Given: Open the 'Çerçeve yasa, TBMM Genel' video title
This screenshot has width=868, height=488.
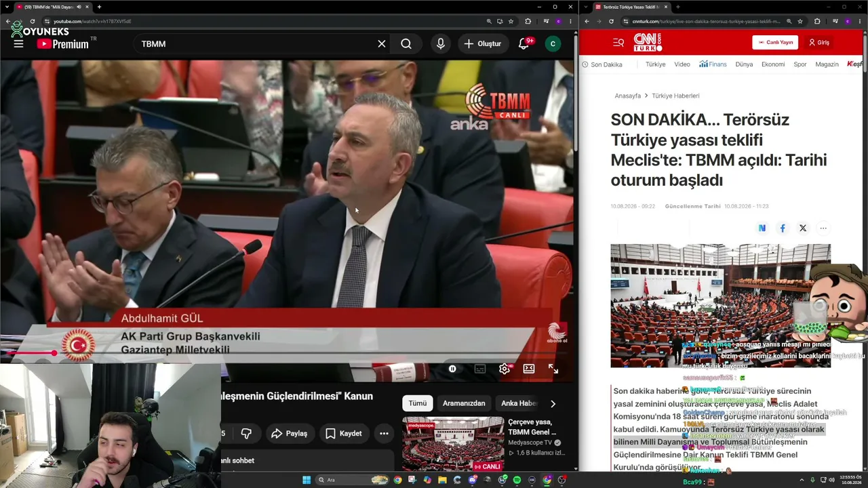Looking at the screenshot, I should pos(532,427).
